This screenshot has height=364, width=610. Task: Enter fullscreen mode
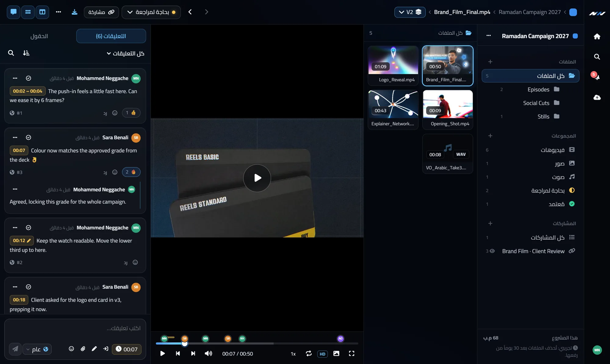coord(352,354)
